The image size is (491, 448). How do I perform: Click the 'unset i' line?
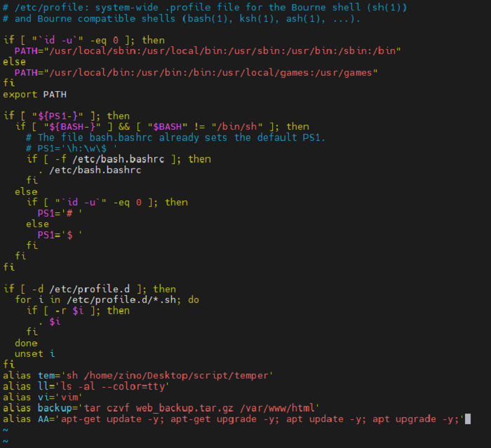point(34,354)
